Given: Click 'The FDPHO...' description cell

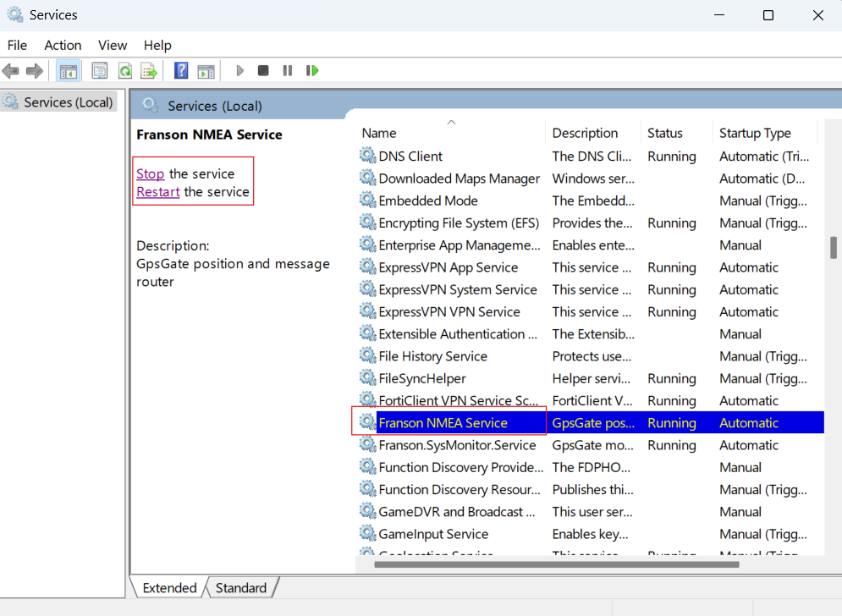Looking at the screenshot, I should coord(592,467).
